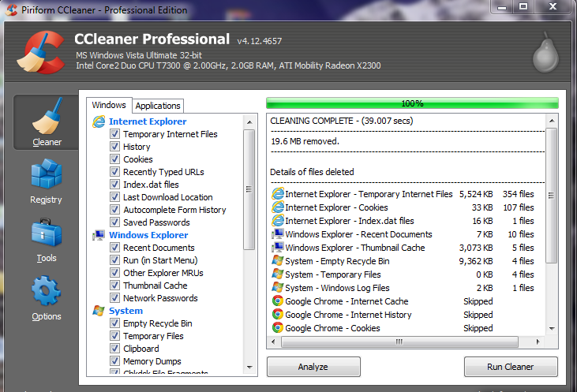Disable the Saved Passwords checkbox
Viewport: 577px width, 392px height.
click(114, 222)
